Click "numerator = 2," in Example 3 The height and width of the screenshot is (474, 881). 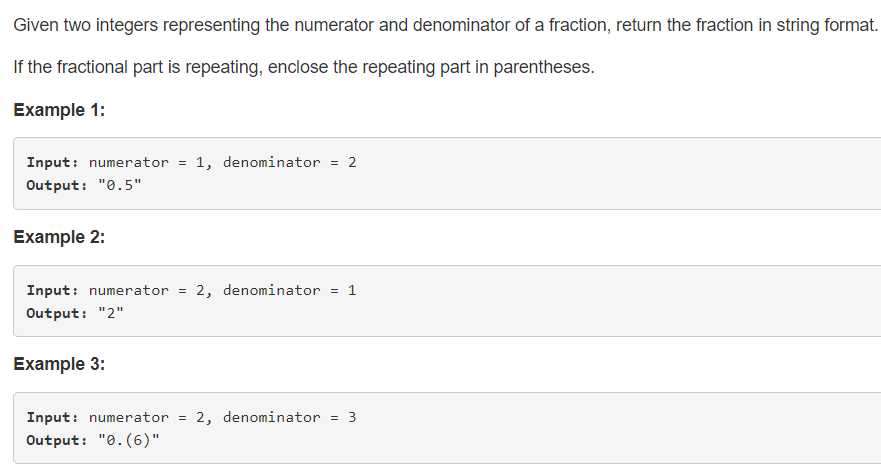point(150,417)
